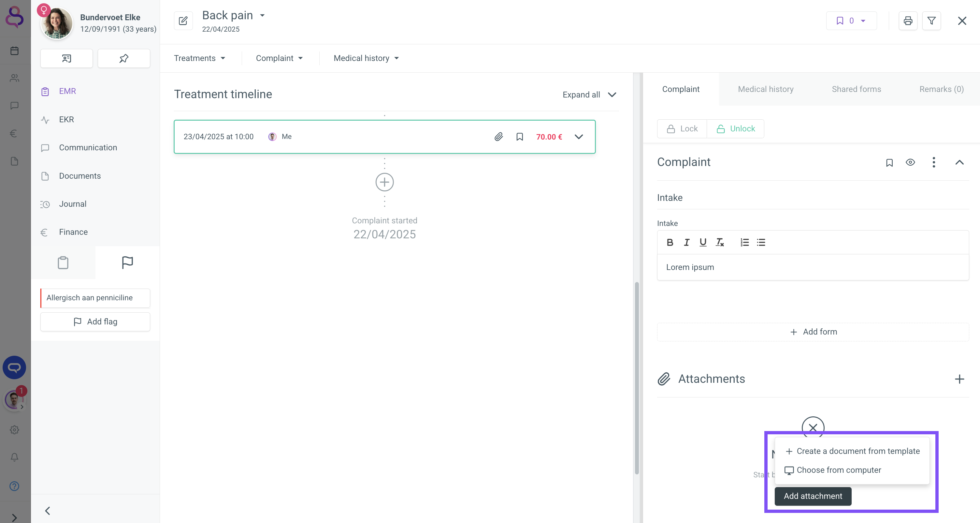Add attachment with the plus icon
Viewport: 980px width, 523px height.
959,379
